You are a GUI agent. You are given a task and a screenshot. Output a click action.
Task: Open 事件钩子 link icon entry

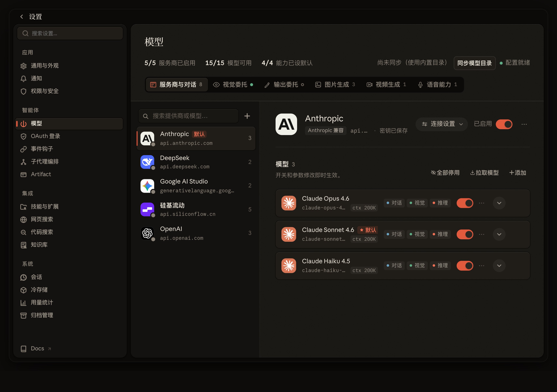click(69, 149)
